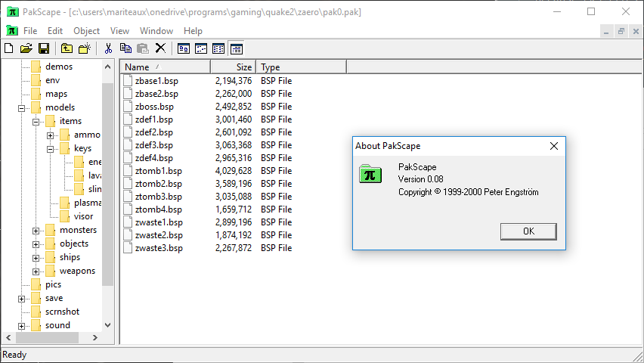
Task: Select file zdef1.bsp in list
Action: tap(154, 119)
